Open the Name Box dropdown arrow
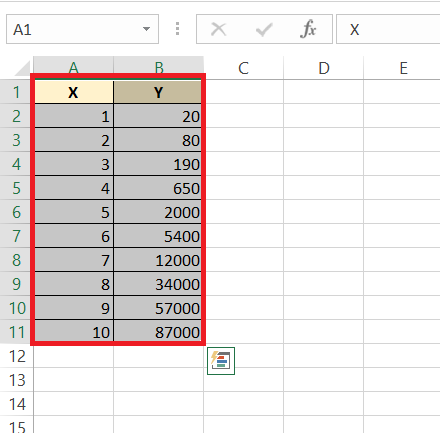The width and height of the screenshot is (440, 433). (x=146, y=29)
